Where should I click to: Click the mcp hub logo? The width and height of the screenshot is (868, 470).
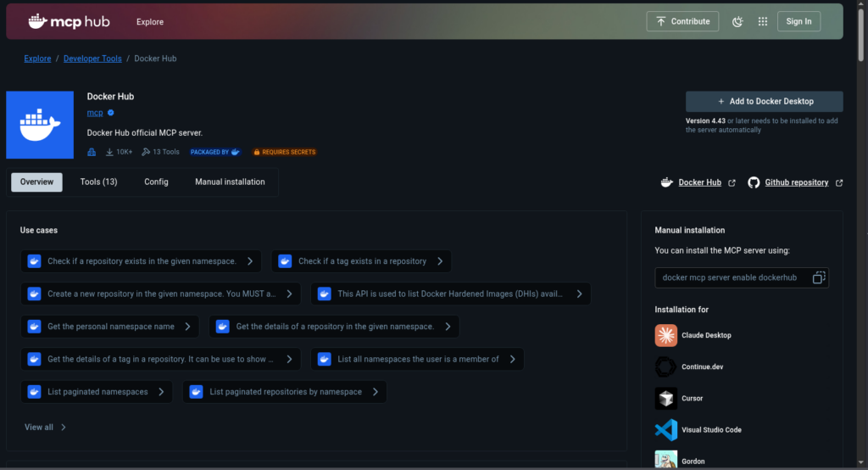[x=70, y=21]
